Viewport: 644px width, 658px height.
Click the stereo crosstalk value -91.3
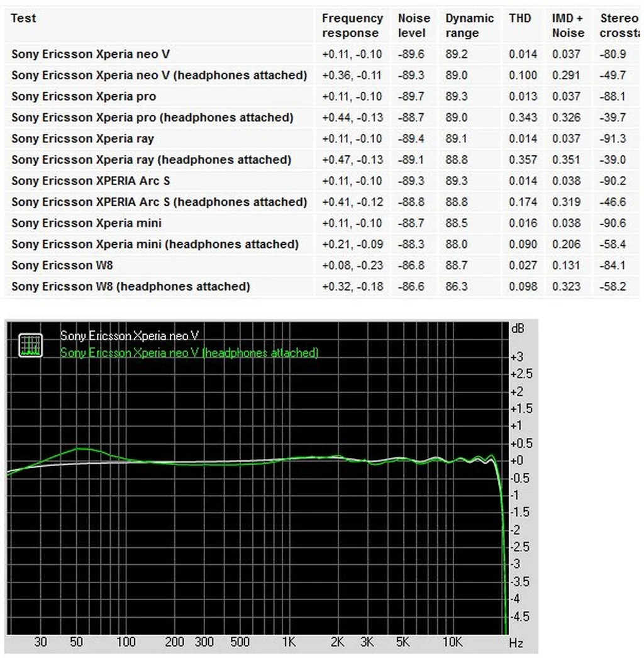click(x=613, y=139)
